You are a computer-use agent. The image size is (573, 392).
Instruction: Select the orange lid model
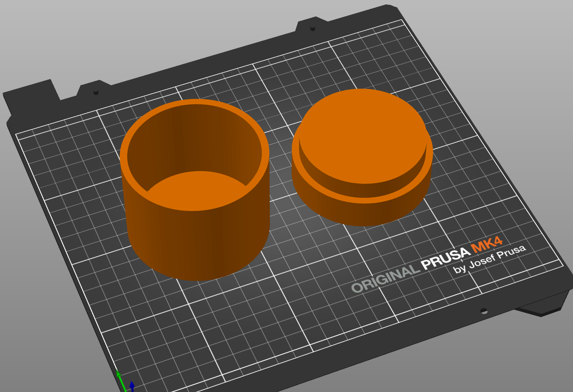click(362, 158)
